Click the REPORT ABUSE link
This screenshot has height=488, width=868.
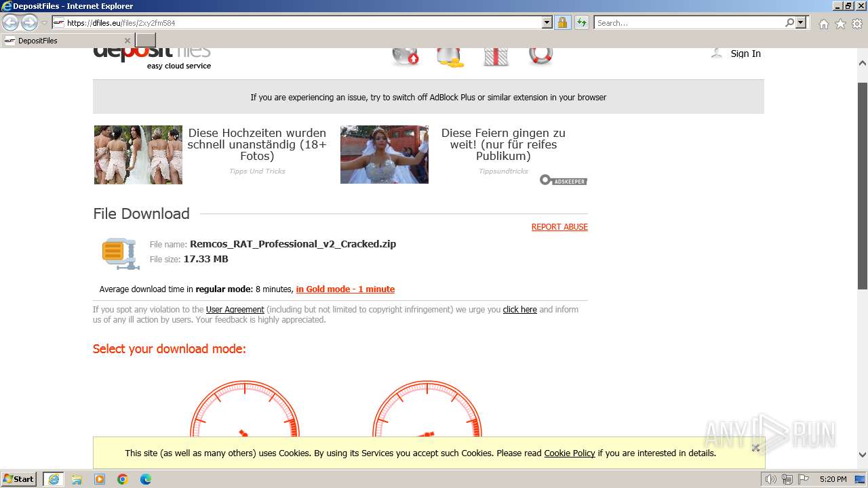click(559, 227)
